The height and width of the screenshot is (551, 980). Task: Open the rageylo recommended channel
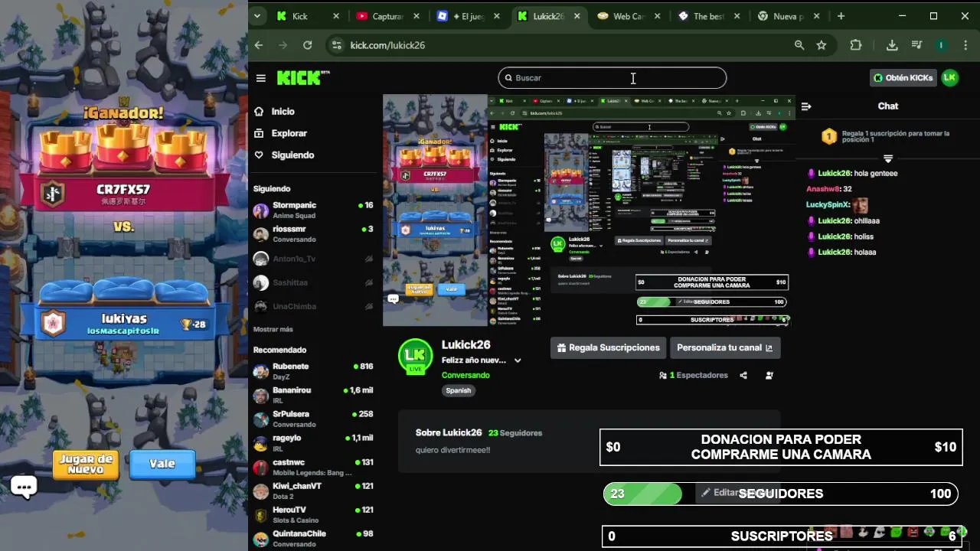click(x=313, y=443)
